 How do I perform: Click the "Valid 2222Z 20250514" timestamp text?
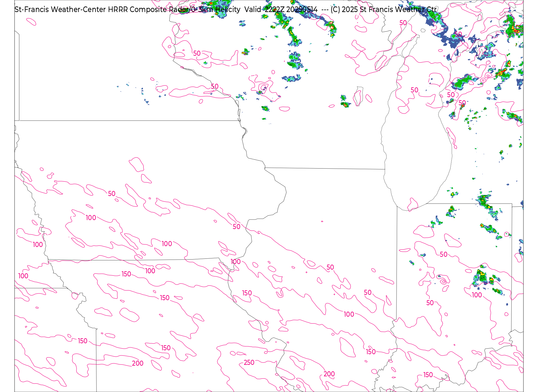click(x=281, y=10)
